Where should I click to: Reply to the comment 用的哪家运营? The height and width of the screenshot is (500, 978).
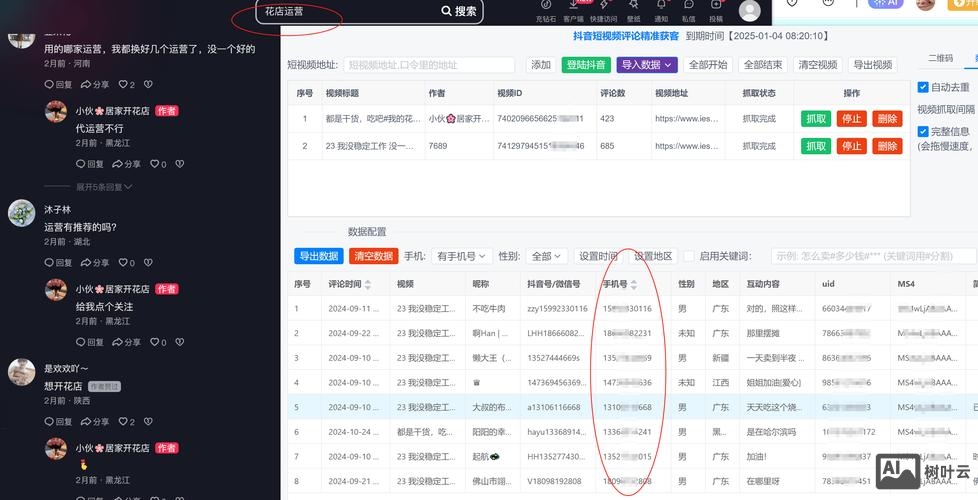(59, 84)
